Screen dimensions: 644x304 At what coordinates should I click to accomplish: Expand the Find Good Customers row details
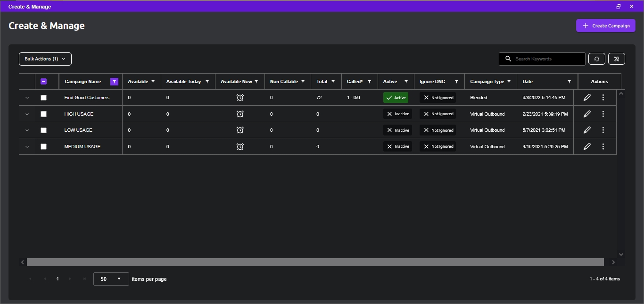click(27, 98)
